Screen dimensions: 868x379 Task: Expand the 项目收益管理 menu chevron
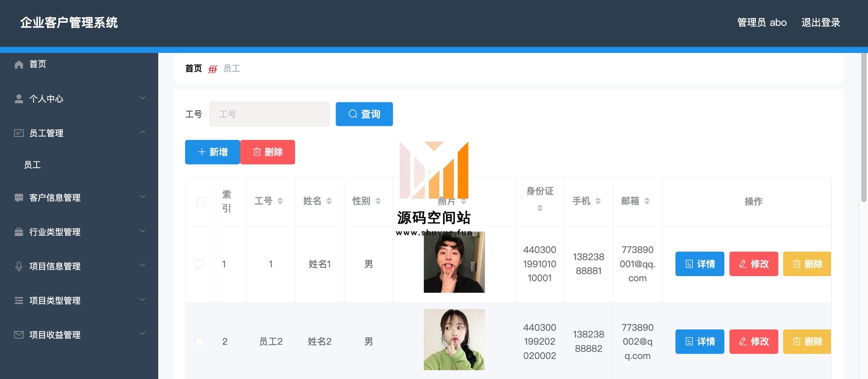coord(143,334)
